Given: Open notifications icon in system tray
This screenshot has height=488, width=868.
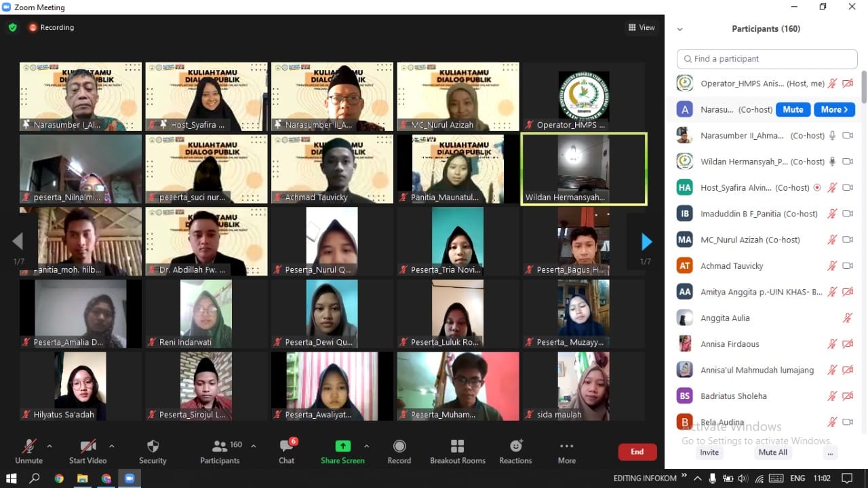Looking at the screenshot, I should point(846,478).
